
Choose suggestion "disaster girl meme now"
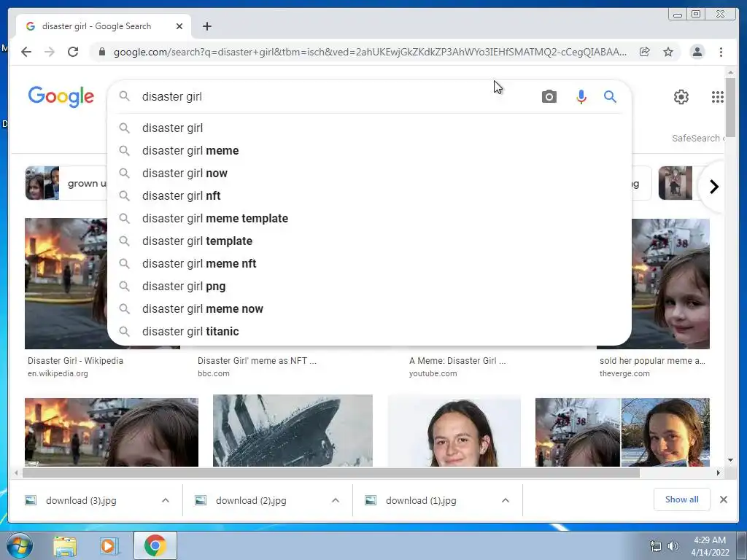click(370, 309)
